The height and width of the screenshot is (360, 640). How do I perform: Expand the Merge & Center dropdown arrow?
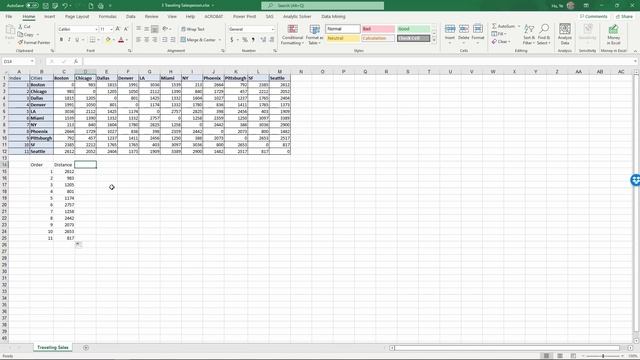tap(220, 40)
